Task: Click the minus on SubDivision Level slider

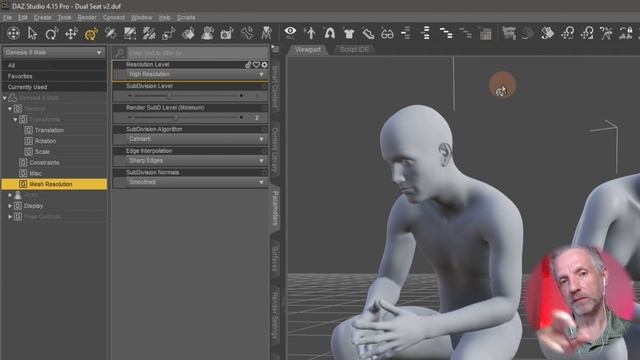Action: tap(129, 96)
